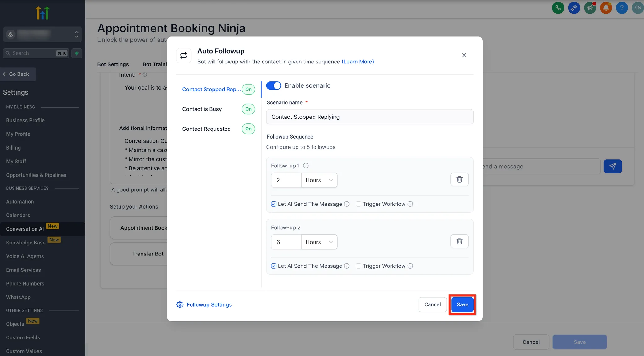Click the megaphone announcements icon
Viewport: 644px width, 356px height.
tap(590, 8)
